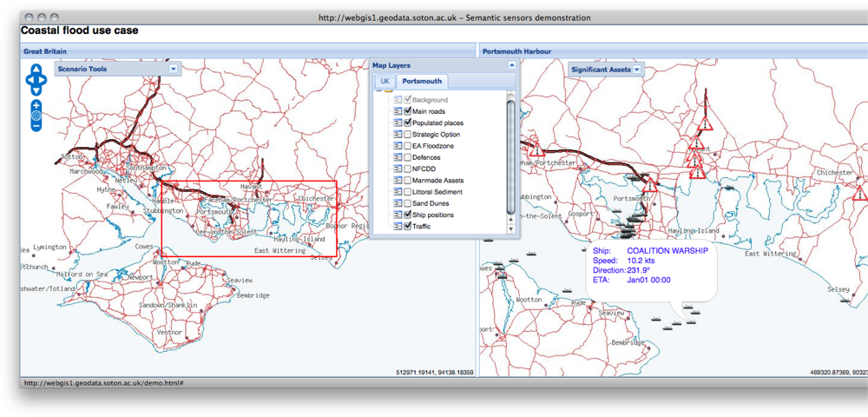The image size is (868, 417).
Task: Click the layer icon beside Defences
Action: [398, 157]
